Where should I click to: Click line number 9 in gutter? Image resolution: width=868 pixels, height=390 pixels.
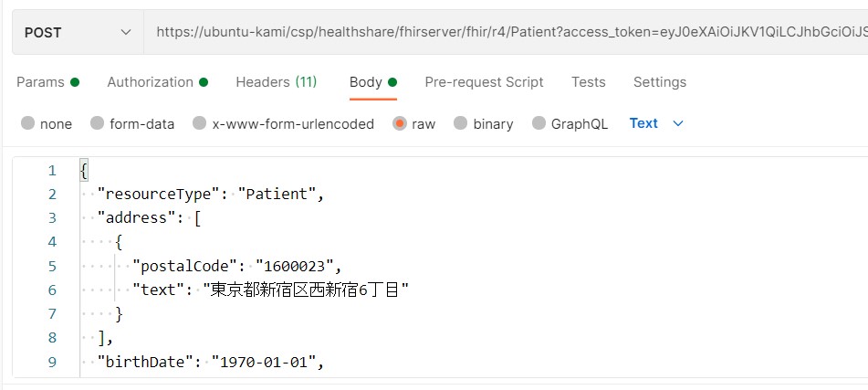52,362
